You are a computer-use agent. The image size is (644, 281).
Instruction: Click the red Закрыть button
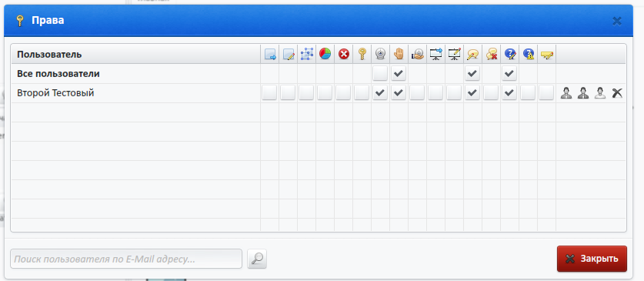click(x=592, y=259)
